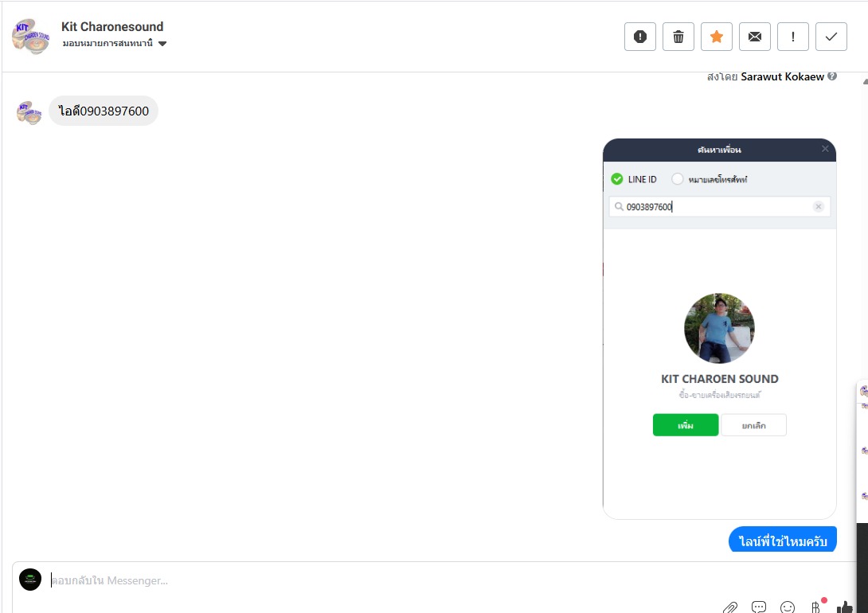This screenshot has width=868, height=613.
Task: Delete conversation with trash icon
Action: point(678,37)
